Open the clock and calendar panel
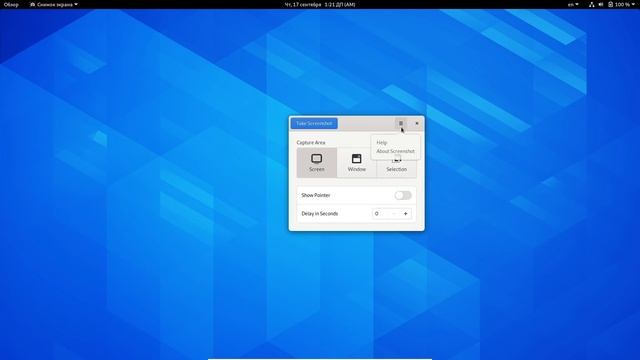This screenshot has height=360, width=640. click(320, 4)
